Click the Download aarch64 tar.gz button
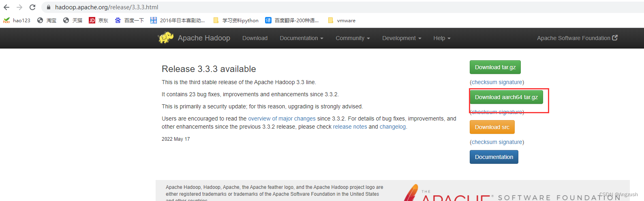This screenshot has height=201, width=644. 506,97
